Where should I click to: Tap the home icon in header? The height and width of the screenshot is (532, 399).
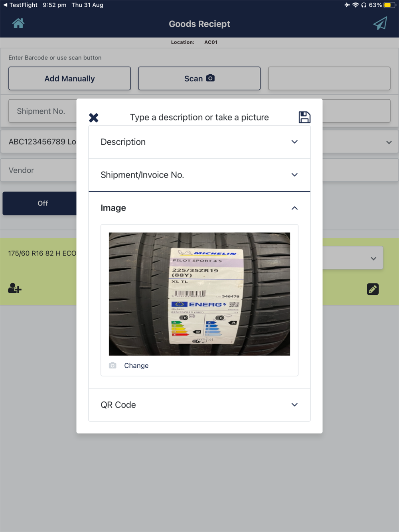point(18,24)
